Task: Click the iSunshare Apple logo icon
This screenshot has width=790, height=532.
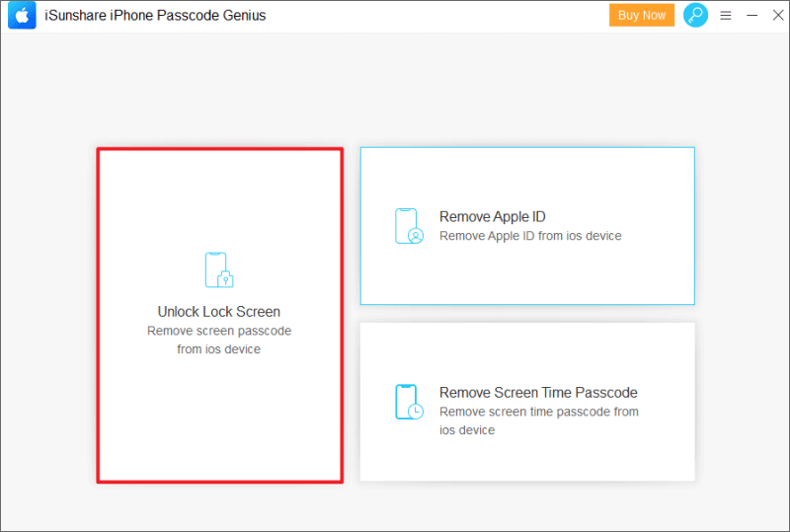Action: tap(22, 15)
